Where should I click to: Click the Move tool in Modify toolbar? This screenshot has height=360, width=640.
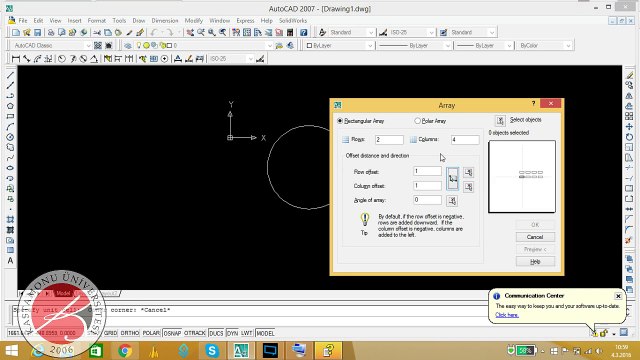point(629,127)
